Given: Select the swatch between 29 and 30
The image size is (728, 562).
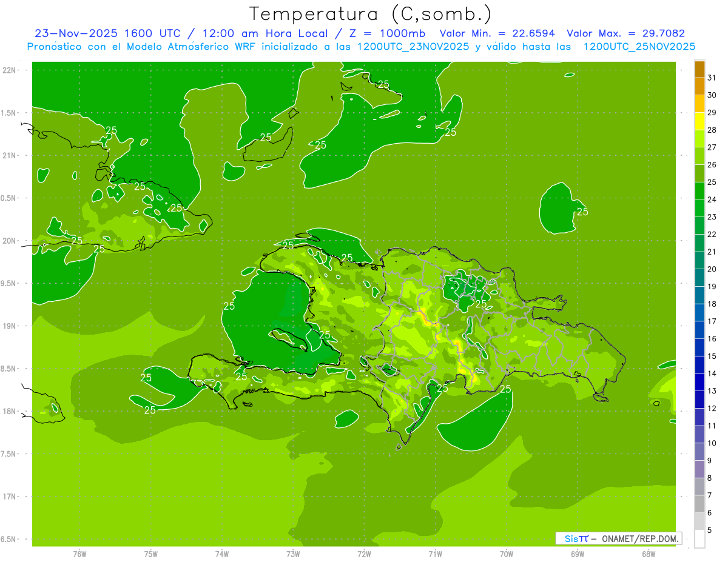Looking at the screenshot, I should (699, 104).
